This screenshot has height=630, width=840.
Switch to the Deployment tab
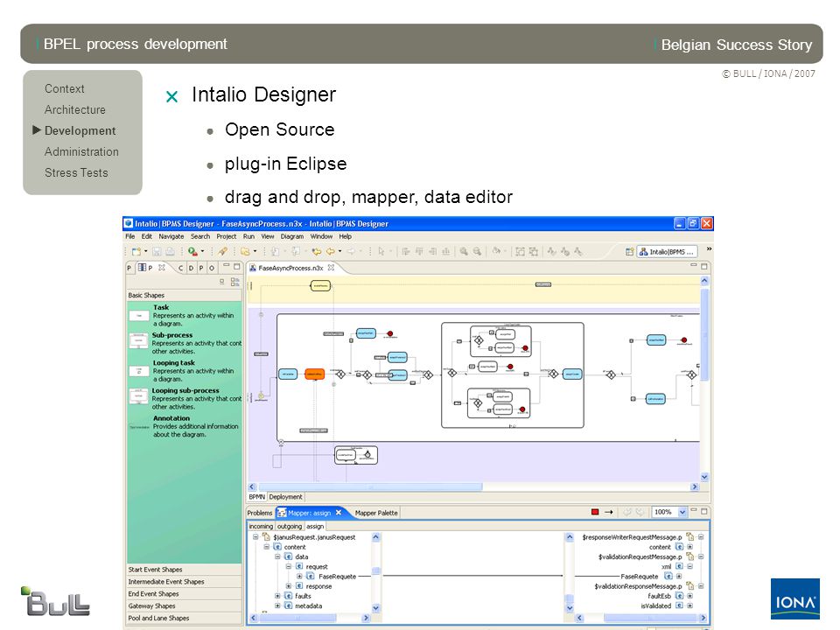pos(285,497)
